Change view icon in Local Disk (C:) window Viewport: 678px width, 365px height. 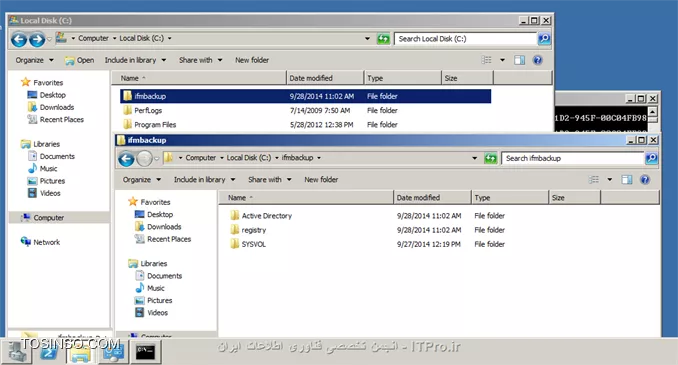[x=486, y=60]
